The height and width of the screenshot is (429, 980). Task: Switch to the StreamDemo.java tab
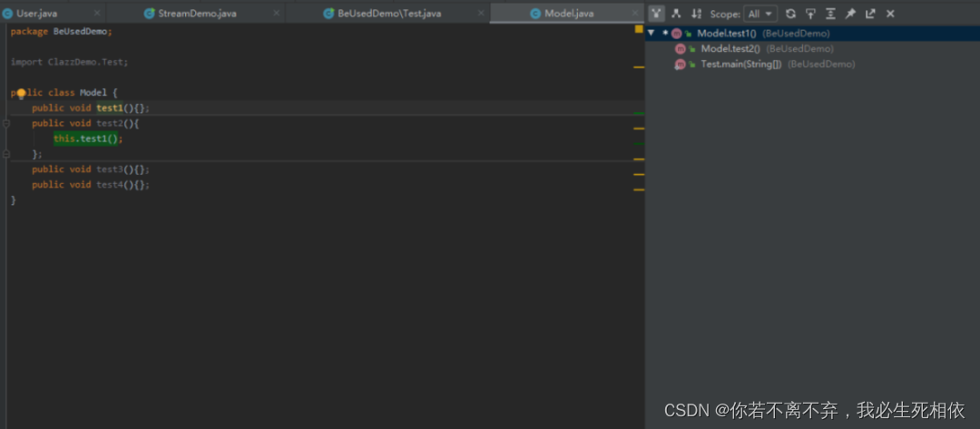(198, 13)
